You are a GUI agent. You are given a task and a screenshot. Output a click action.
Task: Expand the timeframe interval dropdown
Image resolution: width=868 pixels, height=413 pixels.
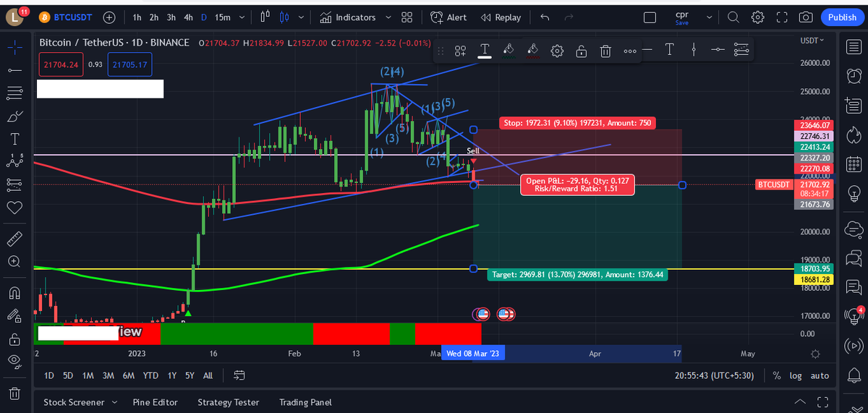tap(242, 17)
